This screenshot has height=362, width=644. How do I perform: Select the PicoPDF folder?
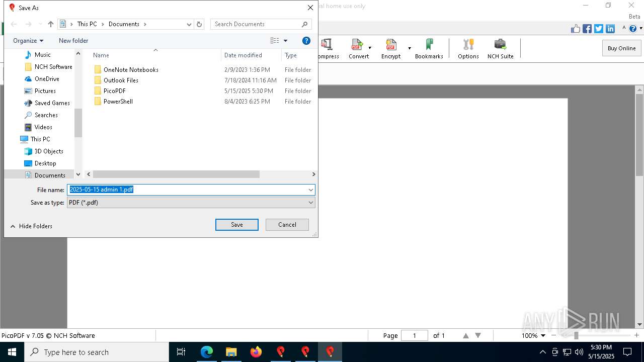point(114,91)
